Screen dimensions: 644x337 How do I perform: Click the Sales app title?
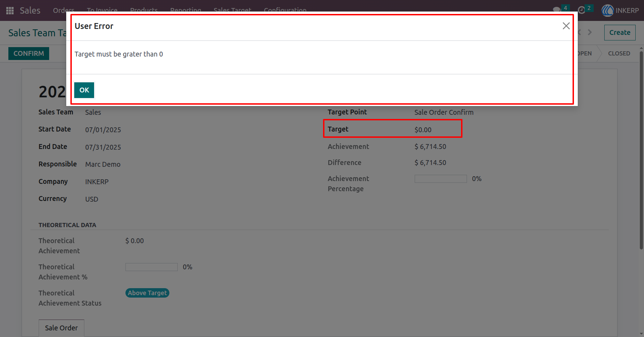click(x=30, y=10)
